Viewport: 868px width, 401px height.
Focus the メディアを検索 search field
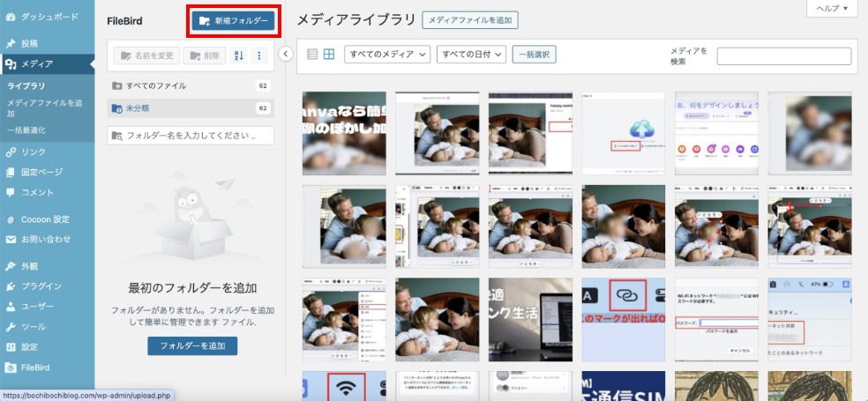pos(784,56)
